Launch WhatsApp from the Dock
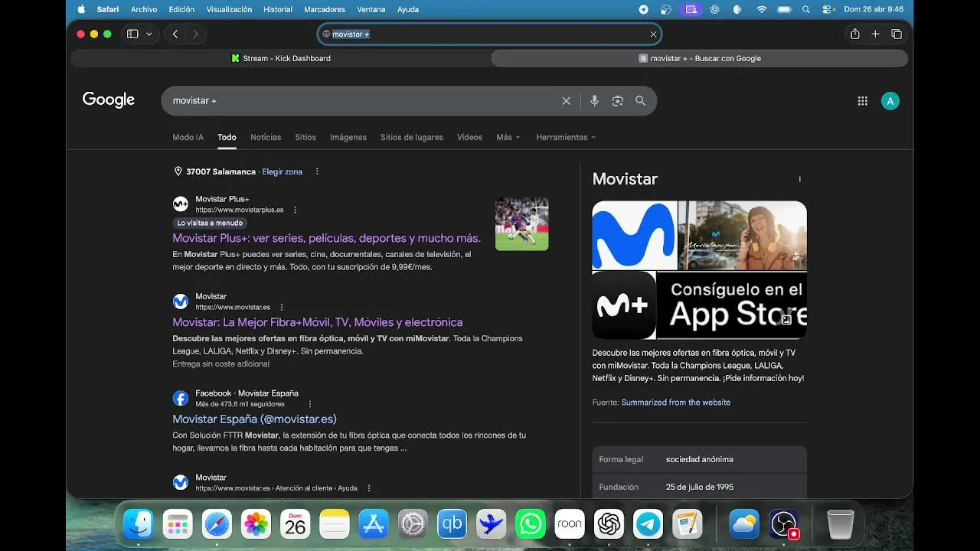Image resolution: width=980 pixels, height=551 pixels. tap(530, 524)
